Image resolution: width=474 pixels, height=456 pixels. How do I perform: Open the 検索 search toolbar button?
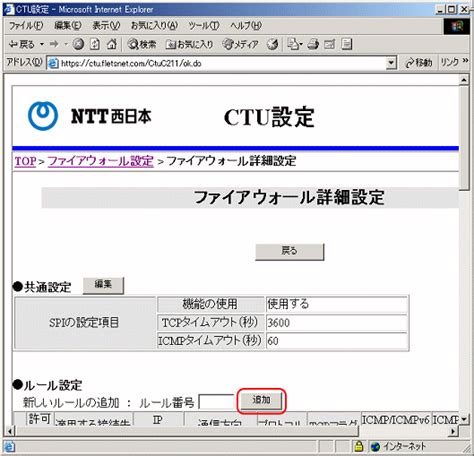tap(142, 44)
